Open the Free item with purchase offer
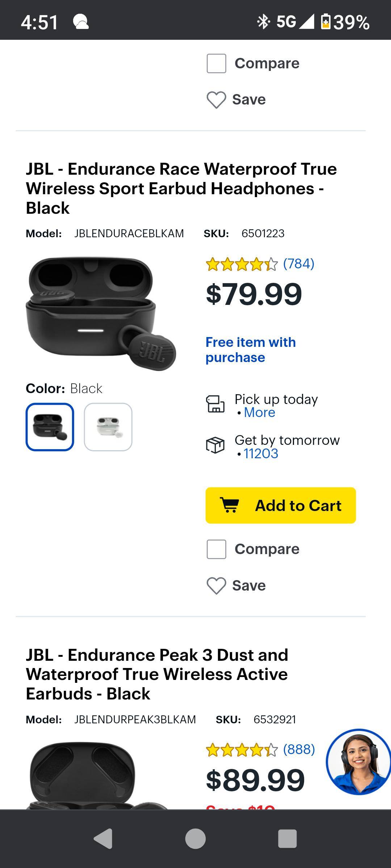The height and width of the screenshot is (868, 391). tap(251, 350)
